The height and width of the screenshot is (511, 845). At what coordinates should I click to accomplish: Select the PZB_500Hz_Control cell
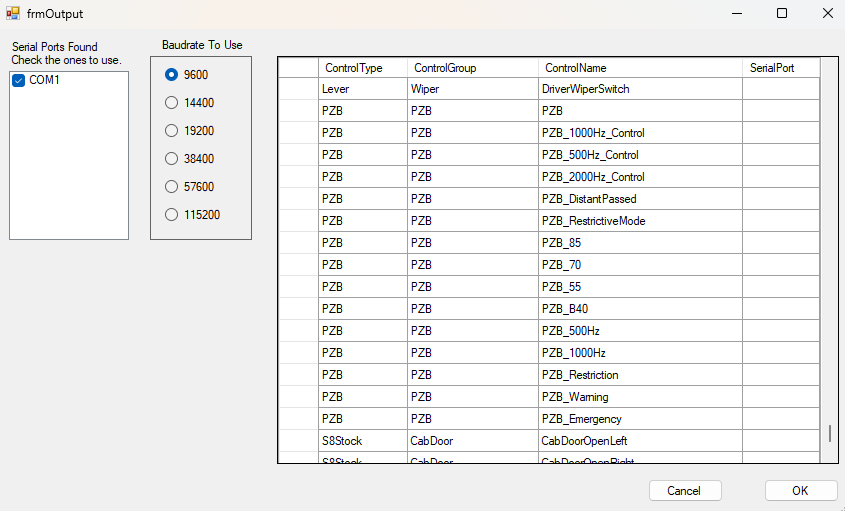[640, 155]
